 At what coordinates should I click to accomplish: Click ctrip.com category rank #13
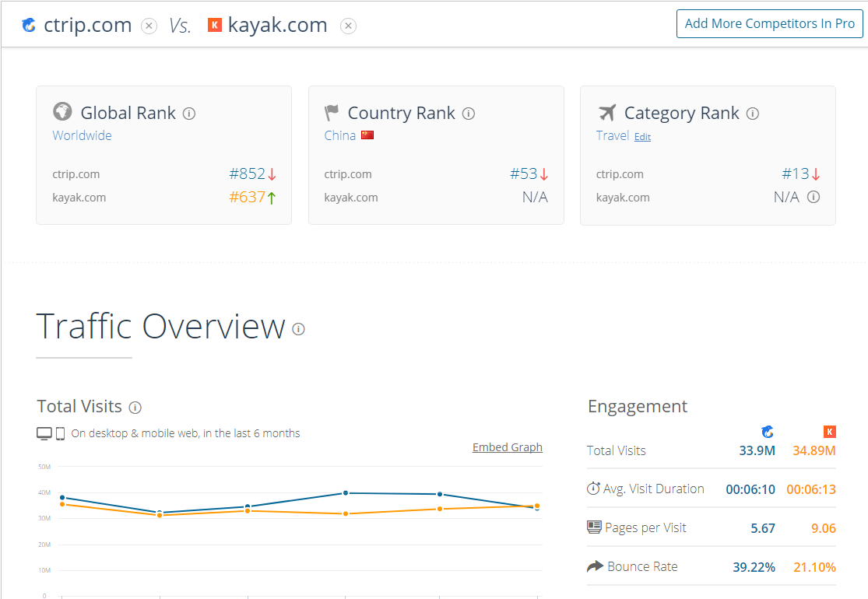(x=796, y=173)
